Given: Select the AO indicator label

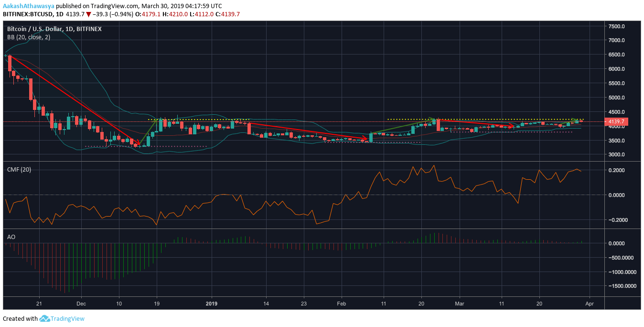Looking at the screenshot, I should (11, 237).
